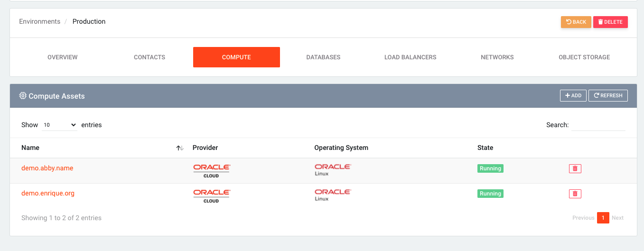
Task: Select the Compute tab
Action: [x=236, y=57]
